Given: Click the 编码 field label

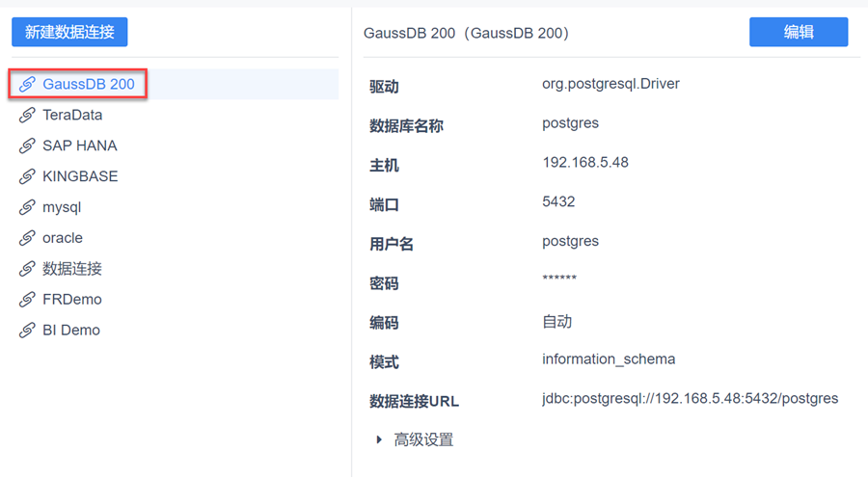Looking at the screenshot, I should pos(384,323).
